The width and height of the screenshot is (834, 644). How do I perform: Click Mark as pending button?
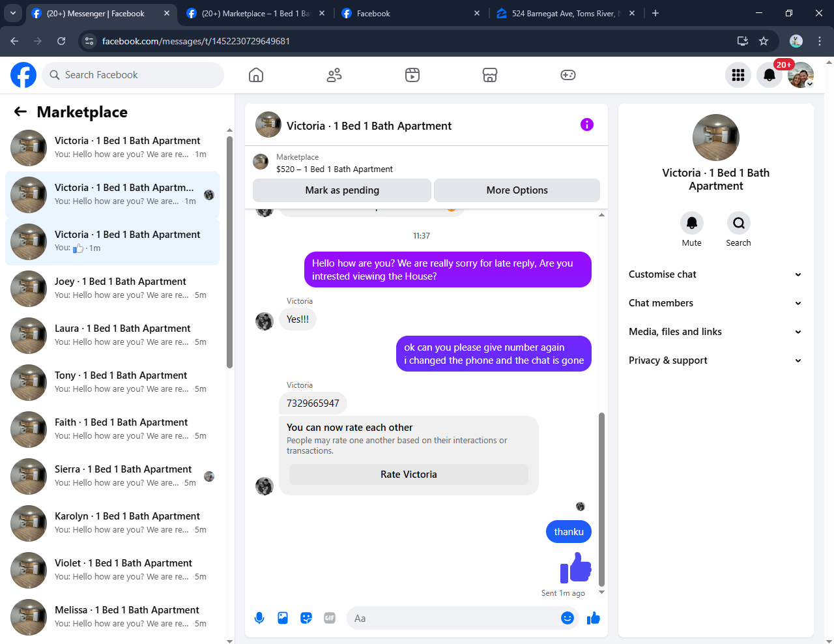pos(342,190)
